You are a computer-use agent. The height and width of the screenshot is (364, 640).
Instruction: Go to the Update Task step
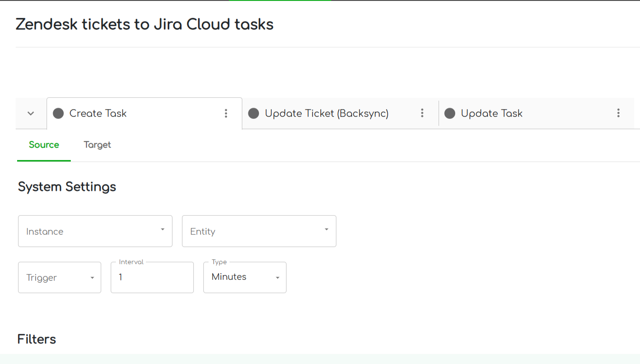click(x=492, y=113)
